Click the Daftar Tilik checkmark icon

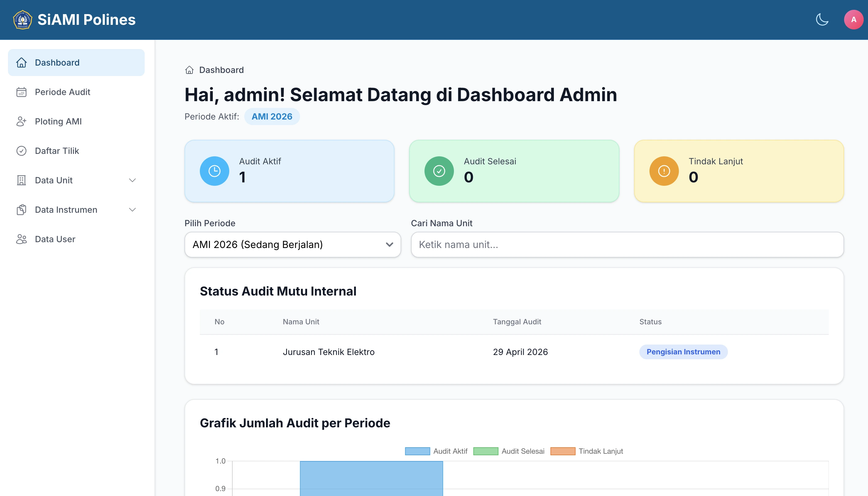tap(21, 151)
